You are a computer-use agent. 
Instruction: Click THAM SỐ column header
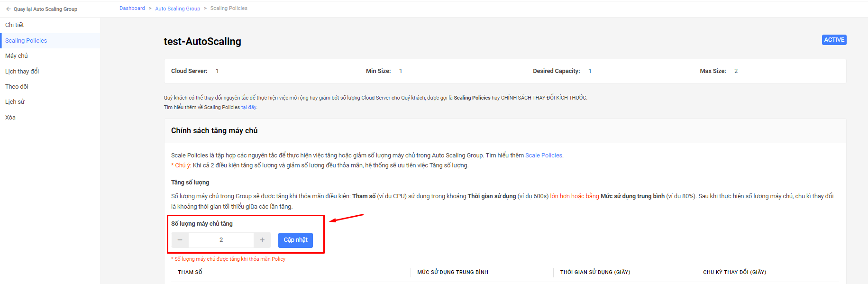190,272
